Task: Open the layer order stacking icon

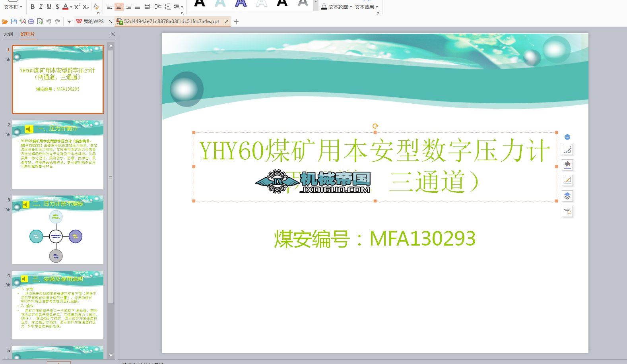Action: tap(567, 196)
